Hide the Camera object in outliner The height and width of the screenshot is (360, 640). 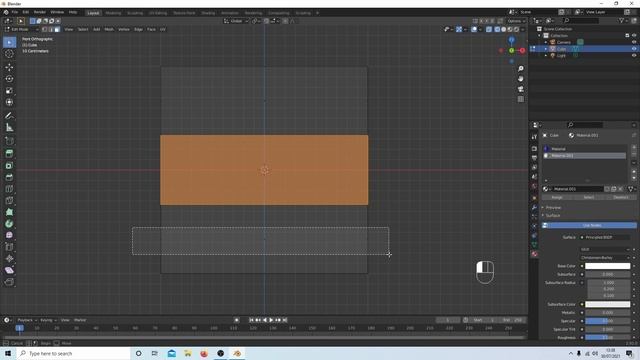[634, 42]
